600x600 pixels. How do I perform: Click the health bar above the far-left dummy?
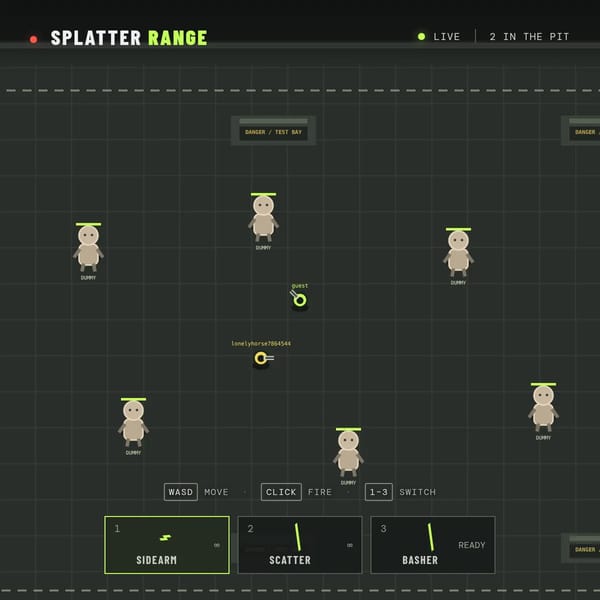click(88, 224)
